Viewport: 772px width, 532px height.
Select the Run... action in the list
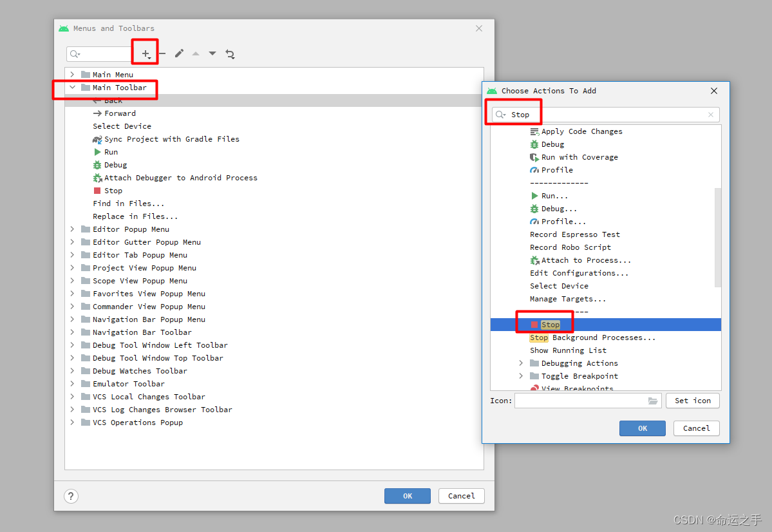549,196
